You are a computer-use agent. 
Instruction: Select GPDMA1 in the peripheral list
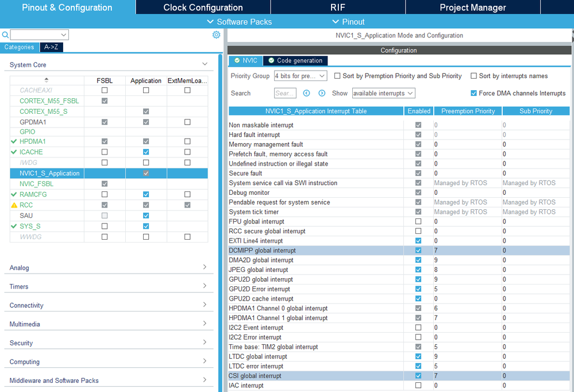[33, 122]
